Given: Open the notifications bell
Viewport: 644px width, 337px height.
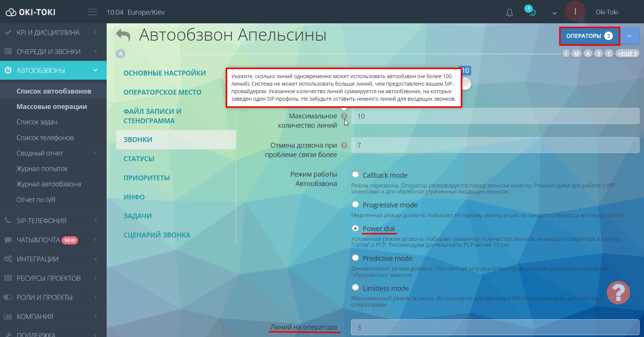Looking at the screenshot, I should [x=509, y=13].
